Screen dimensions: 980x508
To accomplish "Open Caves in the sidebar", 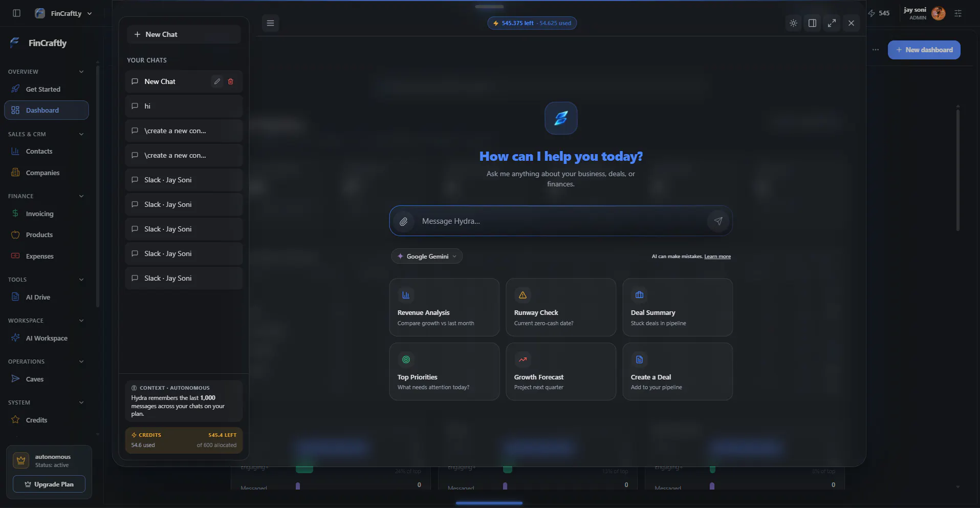I will click(x=47, y=379).
